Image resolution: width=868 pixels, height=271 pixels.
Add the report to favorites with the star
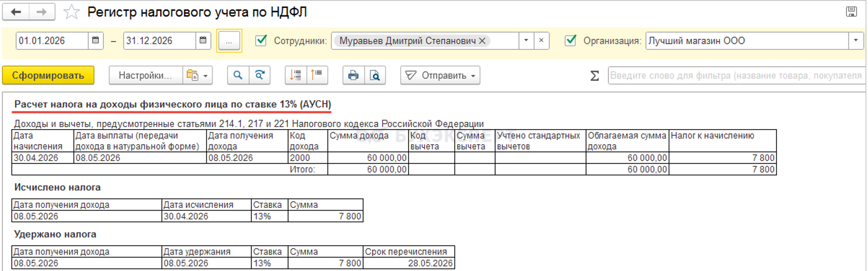[x=72, y=12]
